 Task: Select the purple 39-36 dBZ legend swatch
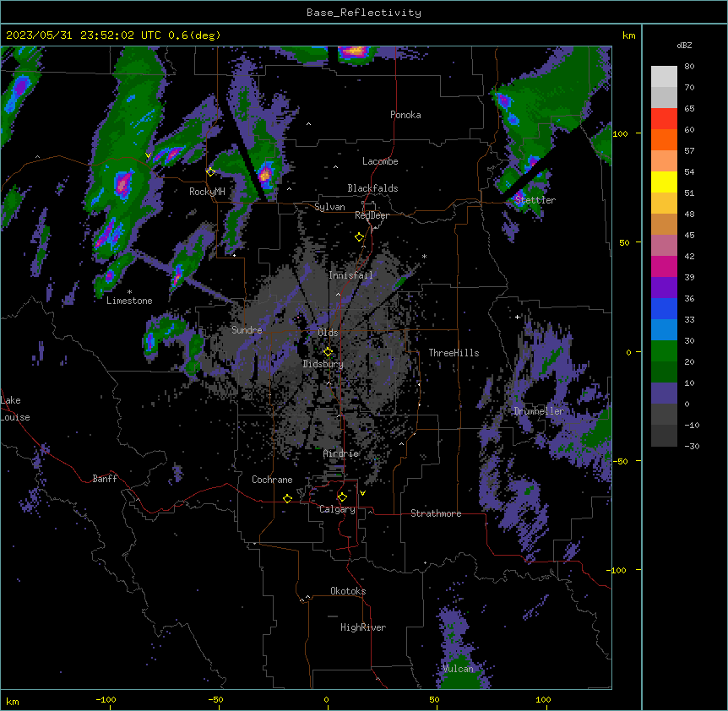(x=664, y=288)
